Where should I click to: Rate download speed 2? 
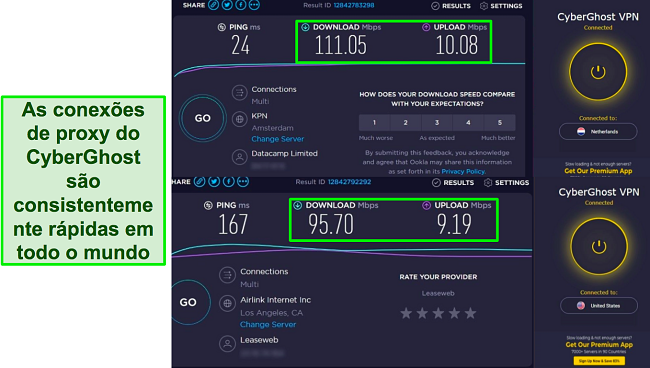[x=405, y=123]
